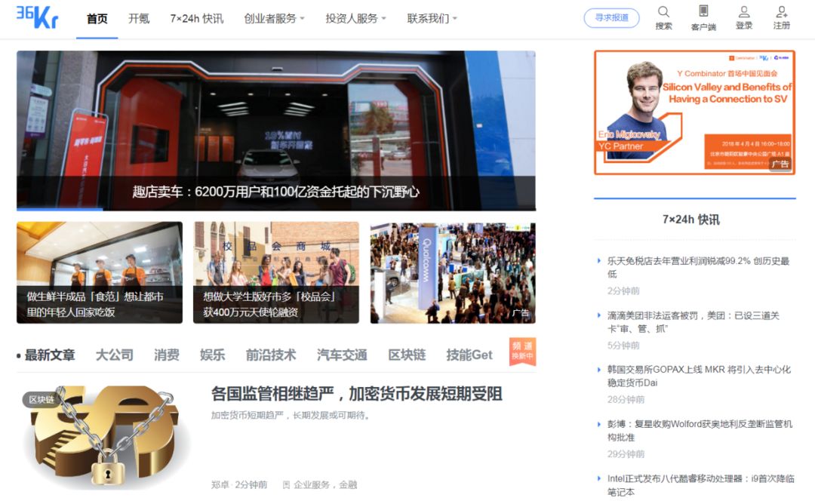Expand the 投资人服务 dropdown menu
Screen dimensions: 815x504
(x=355, y=19)
